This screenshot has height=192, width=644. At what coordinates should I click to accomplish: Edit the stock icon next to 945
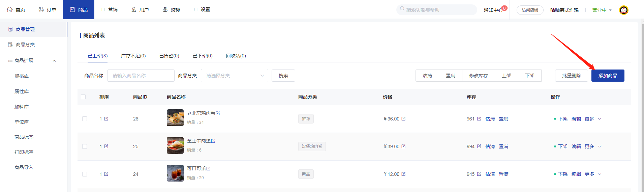479,174
